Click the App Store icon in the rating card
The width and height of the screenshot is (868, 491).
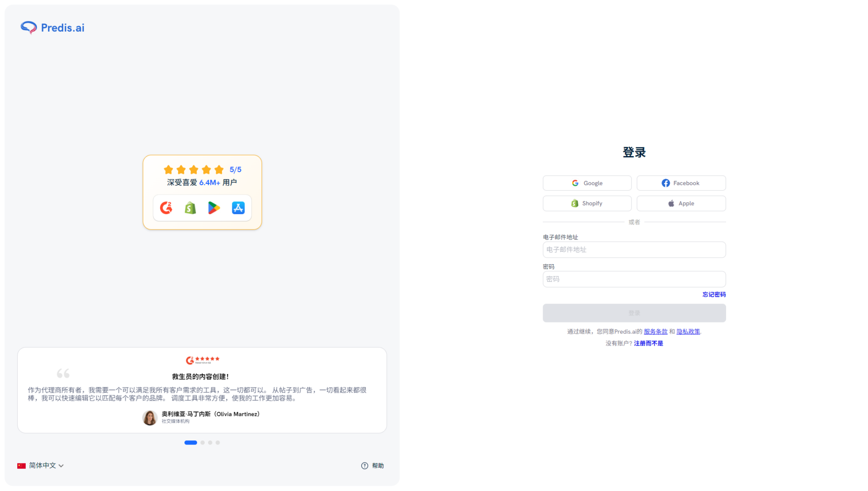click(238, 208)
